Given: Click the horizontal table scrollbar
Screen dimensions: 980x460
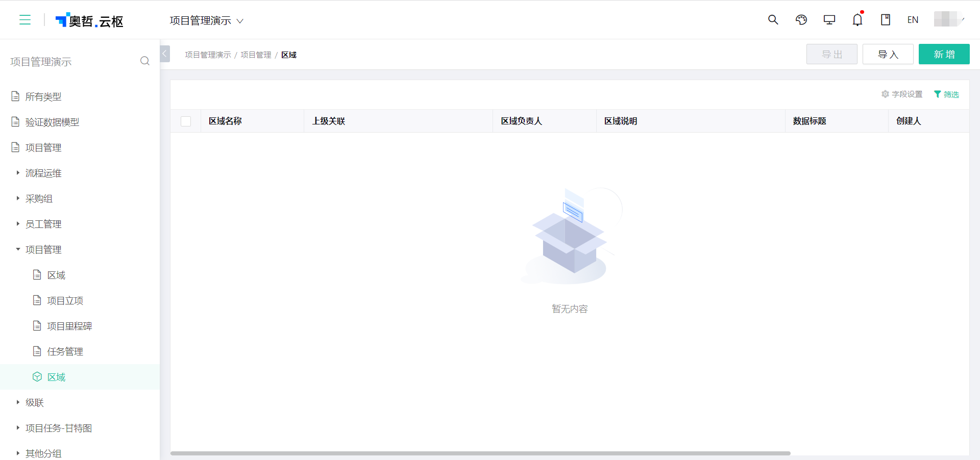Looking at the screenshot, I should (480, 453).
